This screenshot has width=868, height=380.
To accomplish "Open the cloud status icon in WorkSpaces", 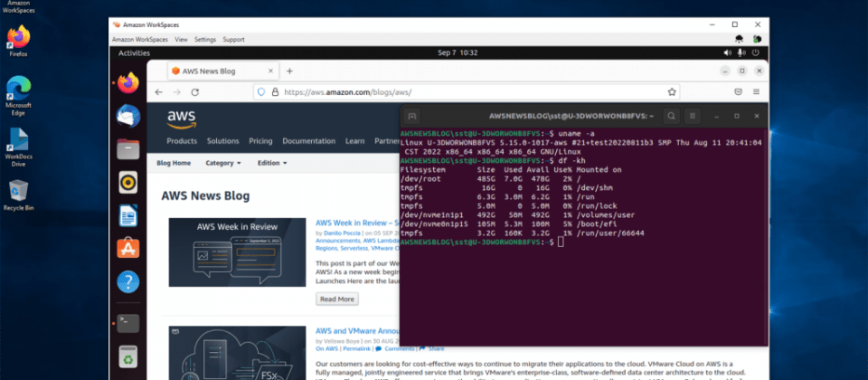I will coord(739,39).
